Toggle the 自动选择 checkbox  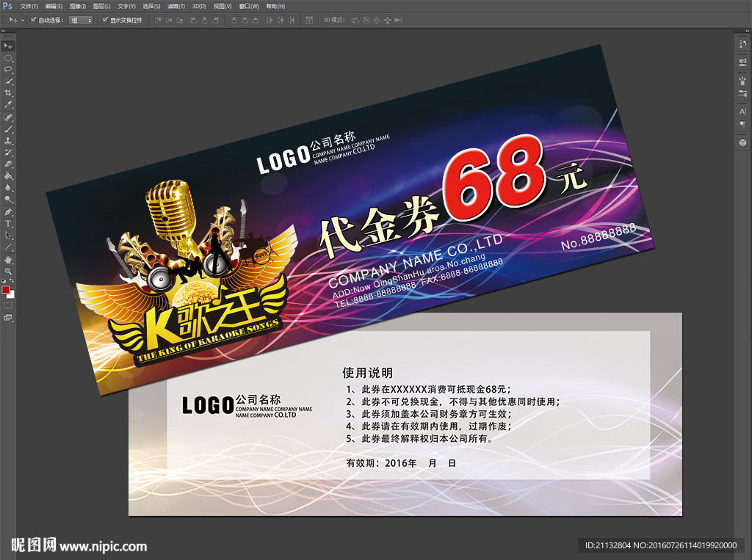click(x=34, y=20)
